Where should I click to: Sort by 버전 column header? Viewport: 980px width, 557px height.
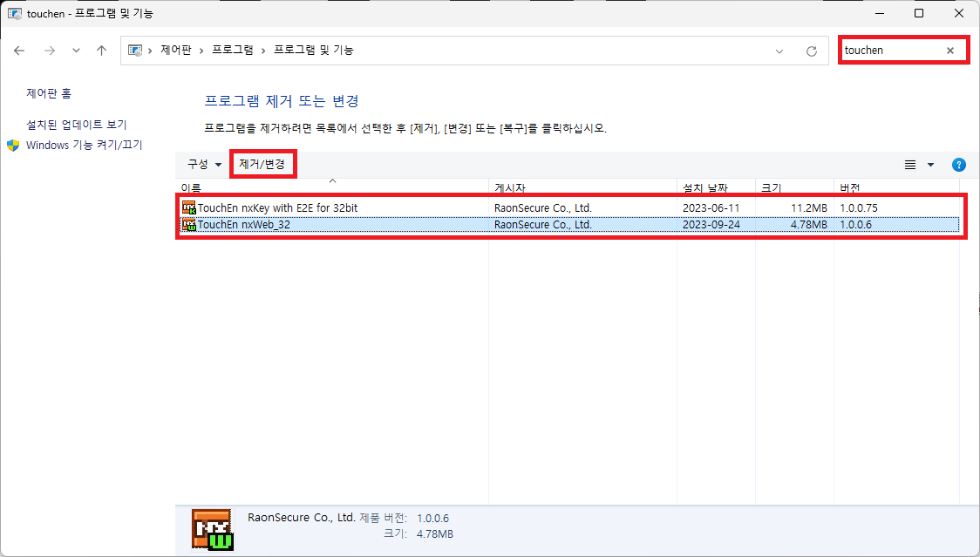pyautogui.click(x=897, y=187)
